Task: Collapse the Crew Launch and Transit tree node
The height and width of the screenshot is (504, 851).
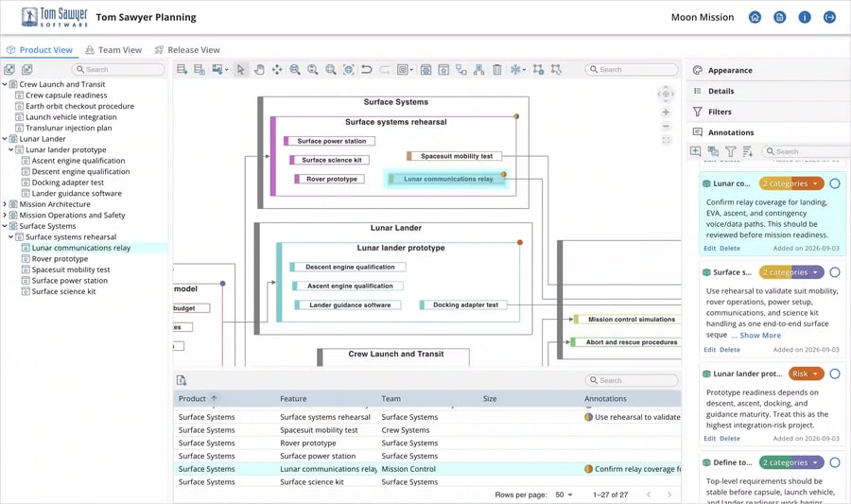Action: coord(5,84)
